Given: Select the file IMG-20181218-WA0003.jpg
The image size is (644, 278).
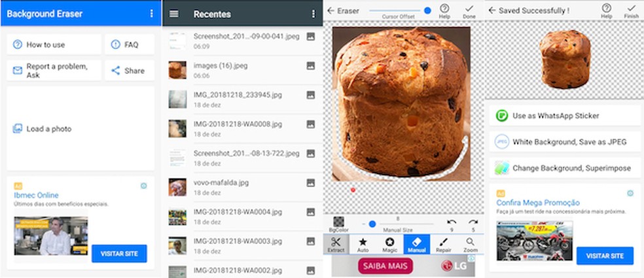Looking at the screenshot, I should pyautogui.click(x=242, y=245).
